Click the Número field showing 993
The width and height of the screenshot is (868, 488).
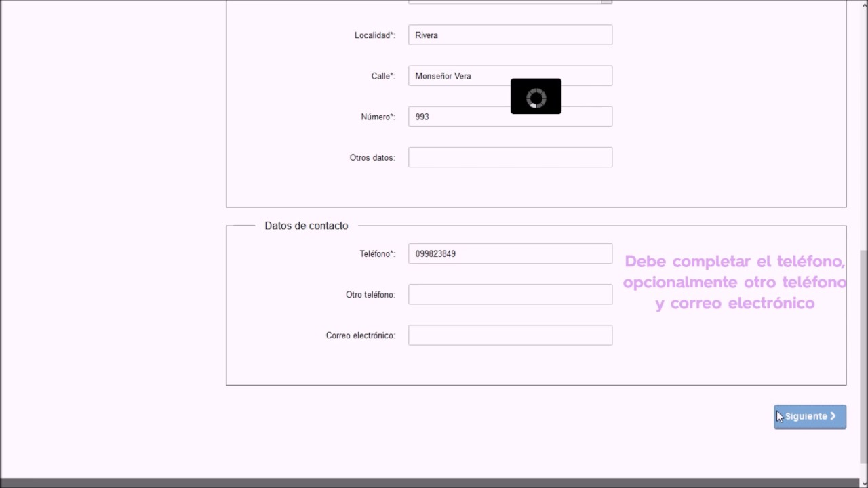510,117
